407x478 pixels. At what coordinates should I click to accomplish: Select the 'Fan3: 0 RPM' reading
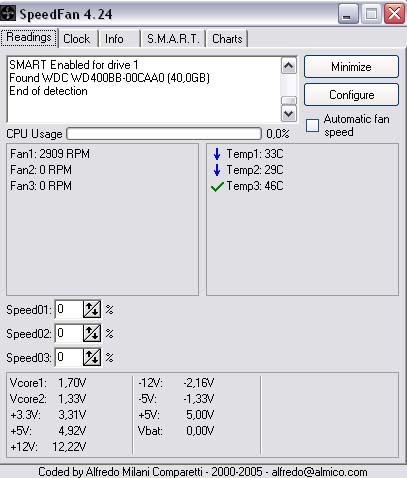41,186
